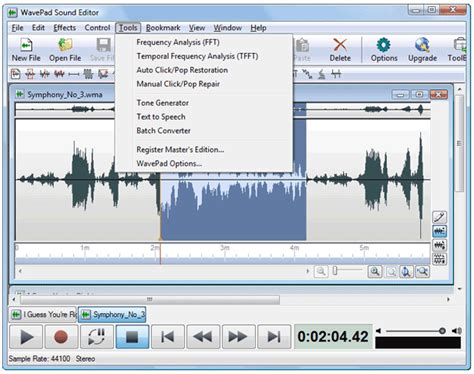Click the pencil edit tool beside the waveform
474x374 pixels.
tap(439, 217)
